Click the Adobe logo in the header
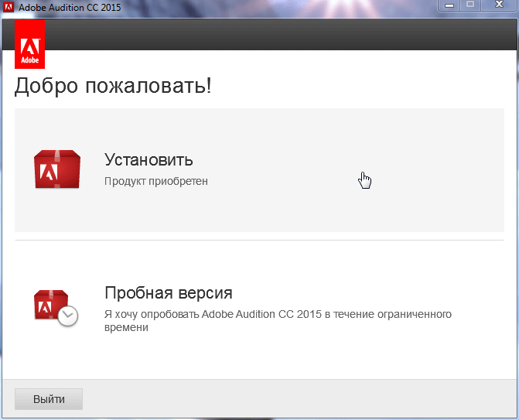Viewport: 519px width, 420px height. [30, 44]
